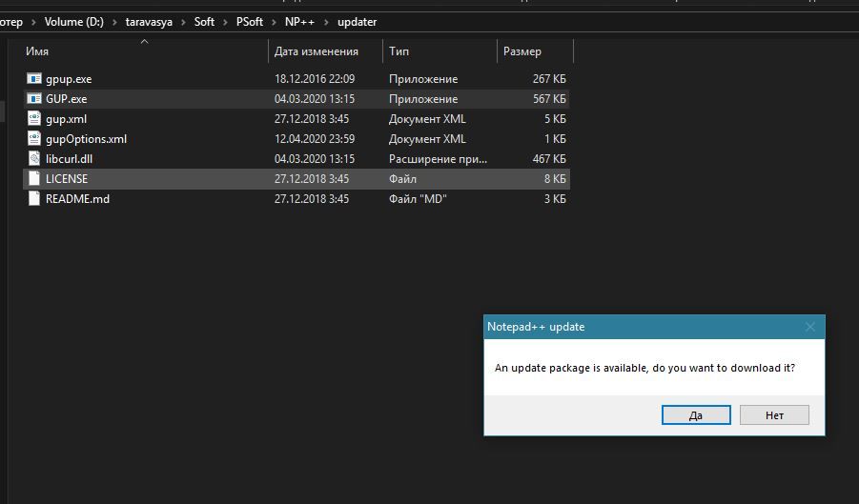This screenshot has width=859, height=504.
Task: Go to PSoft folder in breadcrumb
Action: (x=249, y=22)
